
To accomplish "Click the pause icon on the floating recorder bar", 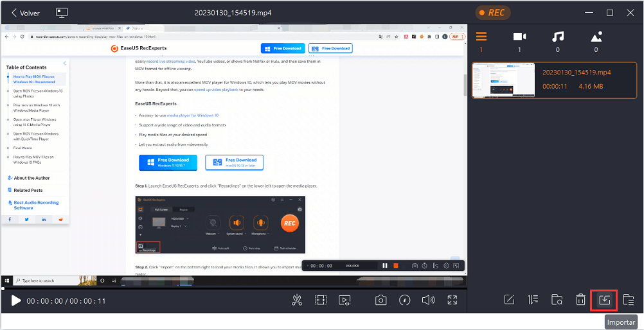I will point(385,266).
